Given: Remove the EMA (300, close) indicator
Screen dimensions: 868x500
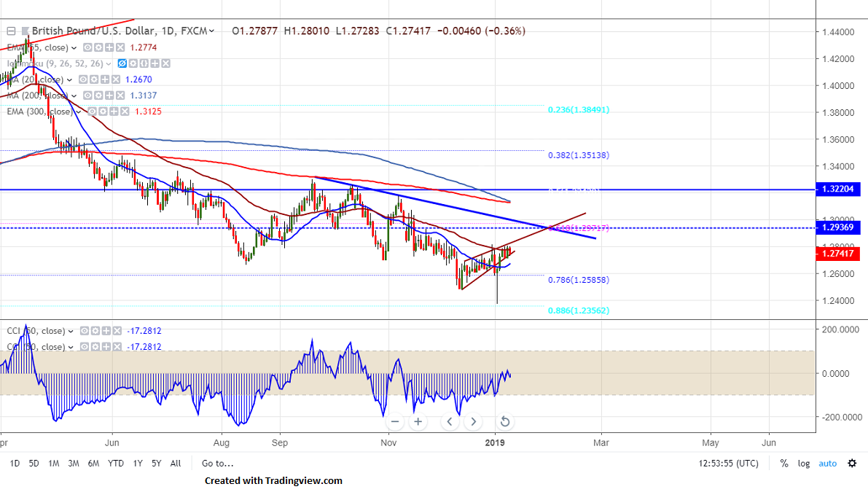Looking at the screenshot, I should point(125,112).
